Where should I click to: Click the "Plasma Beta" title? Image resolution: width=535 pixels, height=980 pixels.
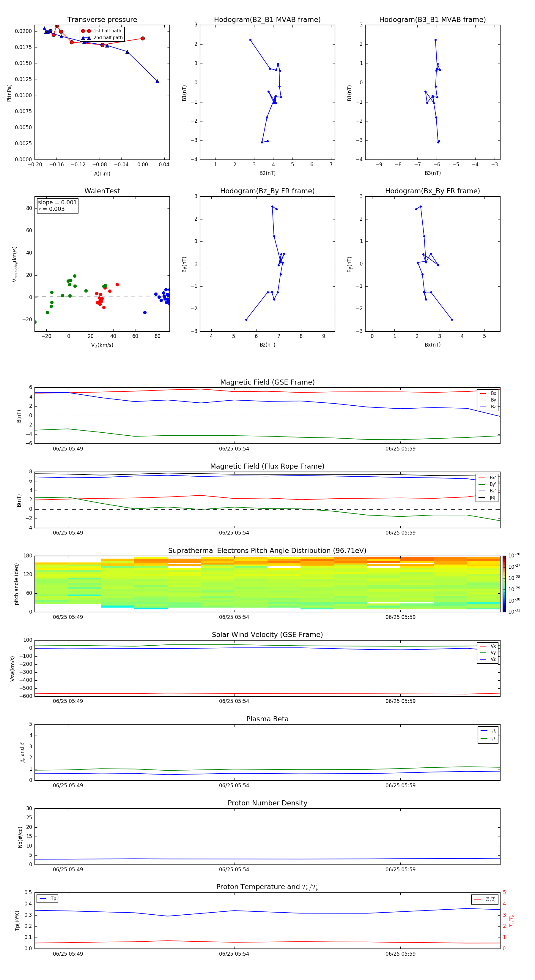click(267, 719)
